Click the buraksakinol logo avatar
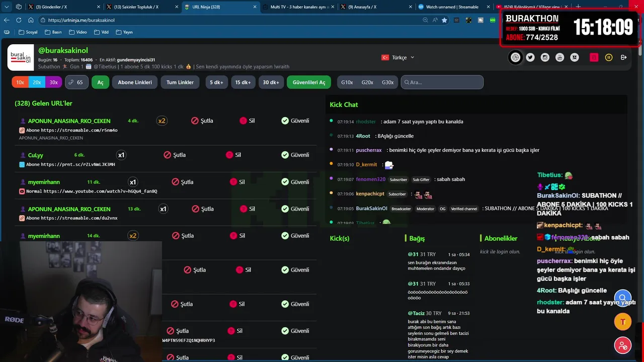This screenshot has width=644, height=362. pyautogui.click(x=21, y=57)
